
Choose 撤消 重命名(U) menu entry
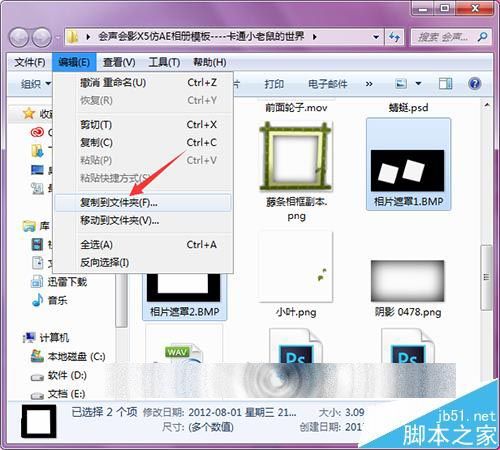[x=143, y=82]
